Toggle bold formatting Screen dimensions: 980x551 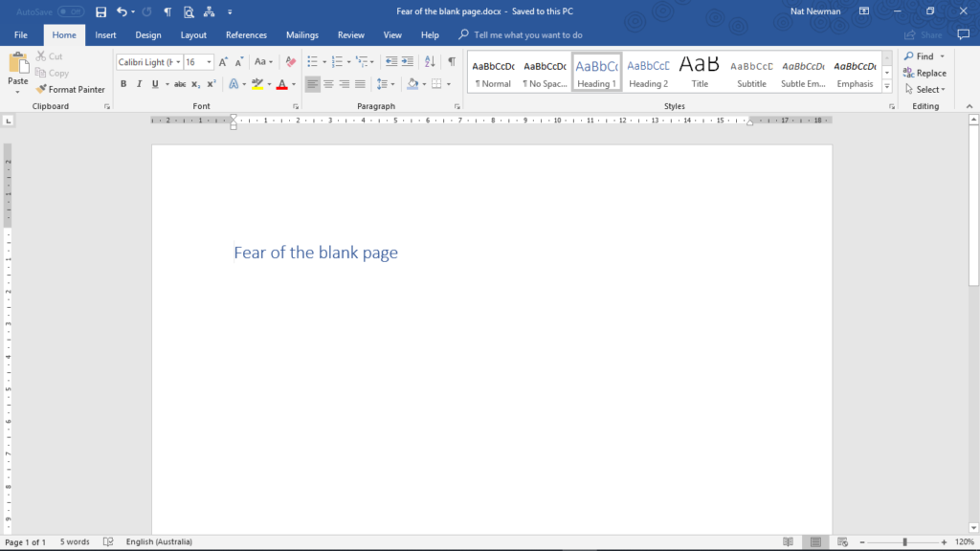[x=123, y=84]
